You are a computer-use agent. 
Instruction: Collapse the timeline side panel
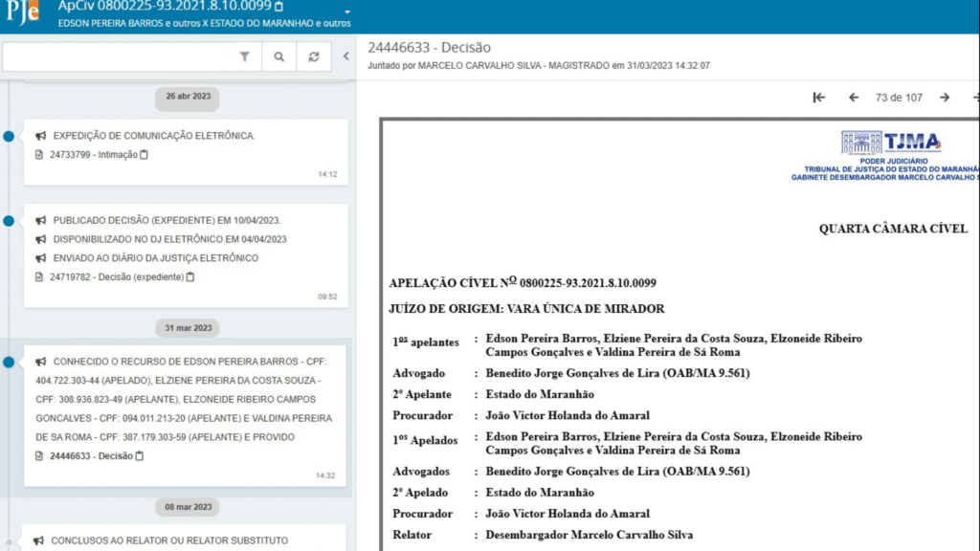click(x=345, y=57)
